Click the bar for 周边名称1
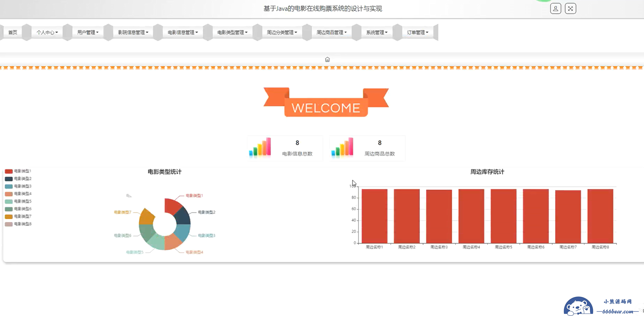Screen dimensions: 644x316 [x=374, y=216]
